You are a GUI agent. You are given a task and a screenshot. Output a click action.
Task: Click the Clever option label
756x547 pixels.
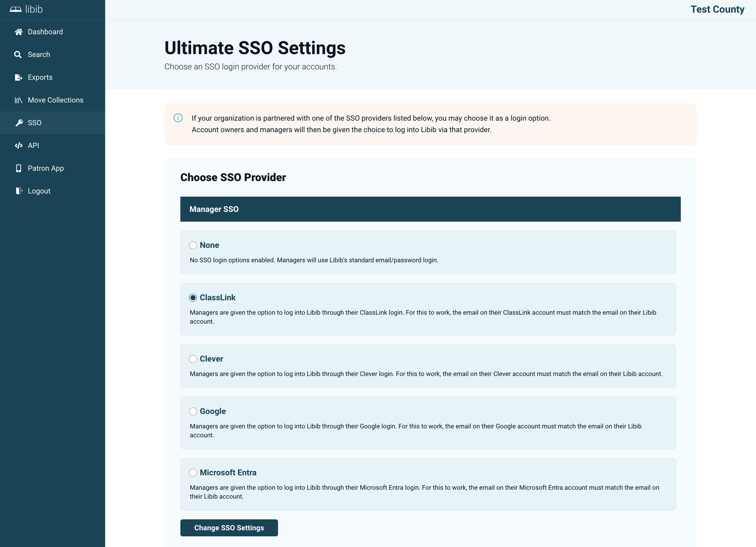[x=211, y=359]
